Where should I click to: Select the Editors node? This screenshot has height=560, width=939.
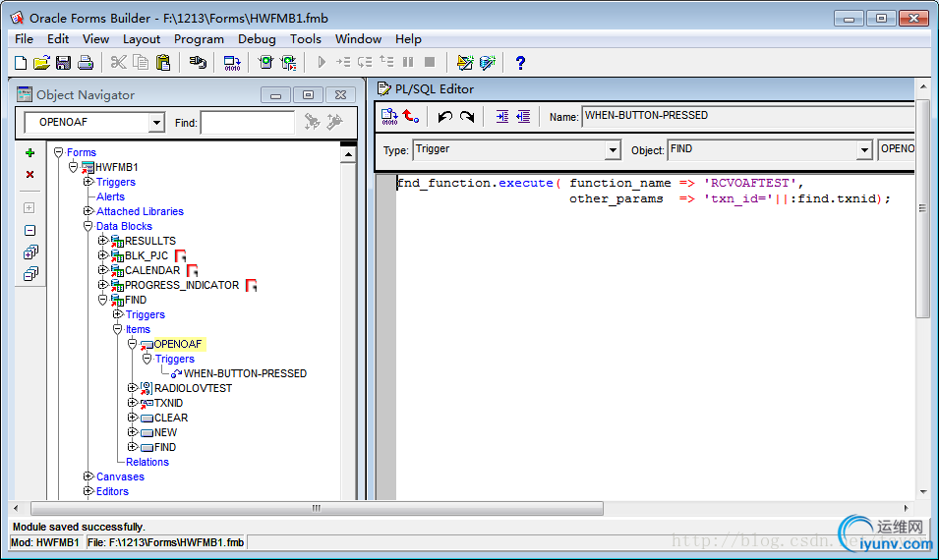coord(113,491)
